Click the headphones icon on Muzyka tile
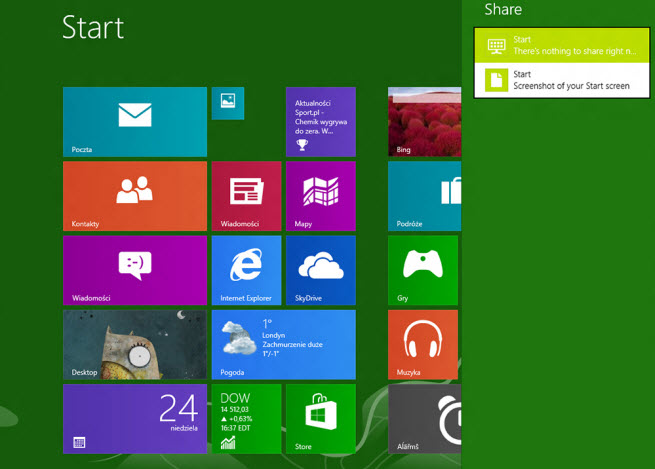This screenshot has width=655, height=469. [423, 338]
